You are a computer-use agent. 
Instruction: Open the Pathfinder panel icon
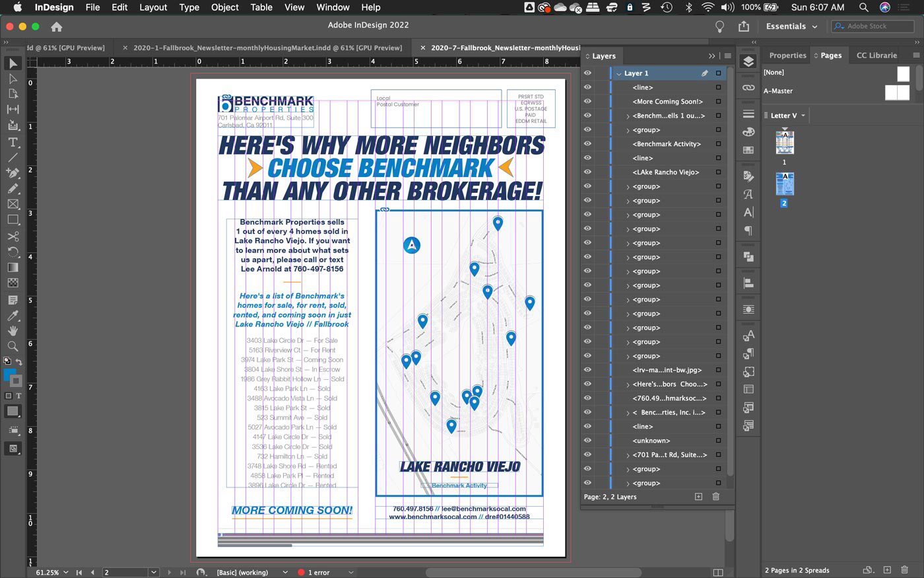pos(748,256)
